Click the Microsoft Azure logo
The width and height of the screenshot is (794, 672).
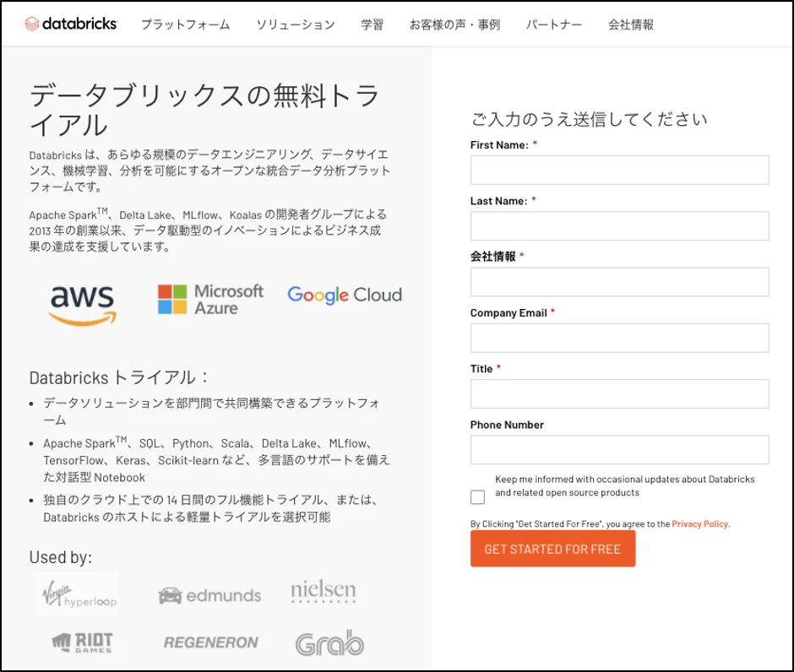pos(210,299)
